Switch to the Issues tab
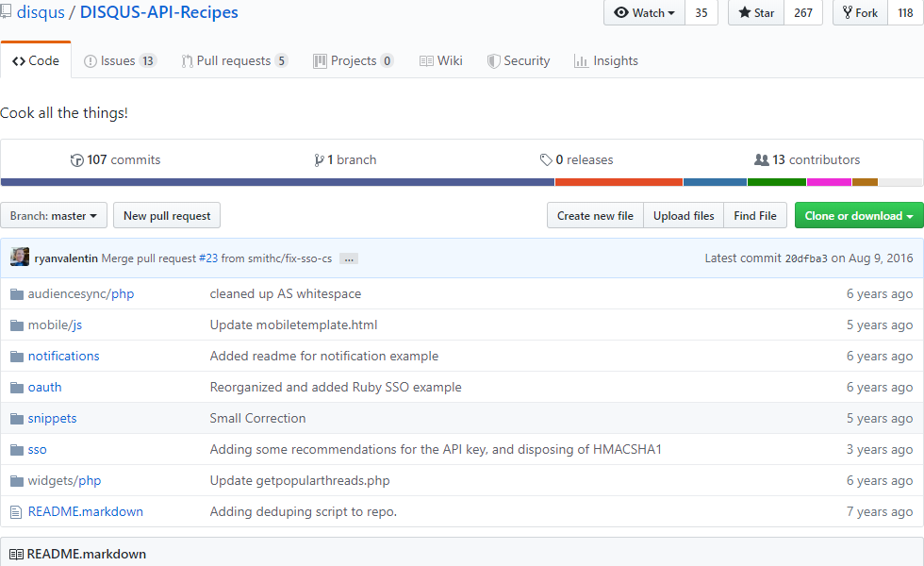924x566 pixels. [x=121, y=60]
